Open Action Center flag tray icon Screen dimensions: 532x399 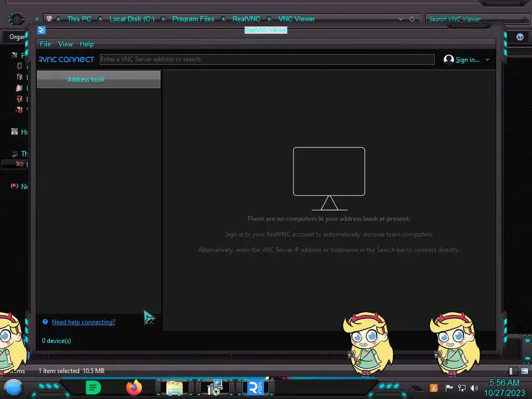(x=449, y=388)
